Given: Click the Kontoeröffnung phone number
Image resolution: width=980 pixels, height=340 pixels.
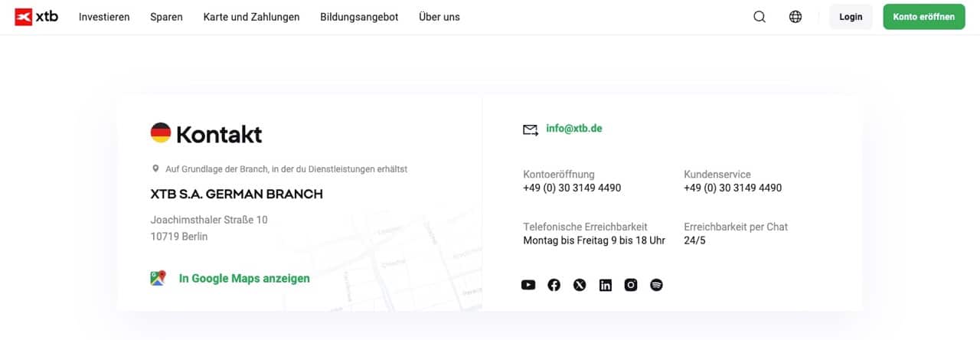Looking at the screenshot, I should 572,188.
